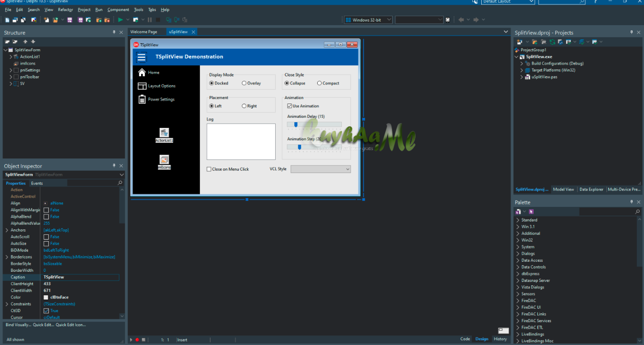This screenshot has height=345, width=644.
Task: Click the Quick Edit... link
Action: click(43, 325)
